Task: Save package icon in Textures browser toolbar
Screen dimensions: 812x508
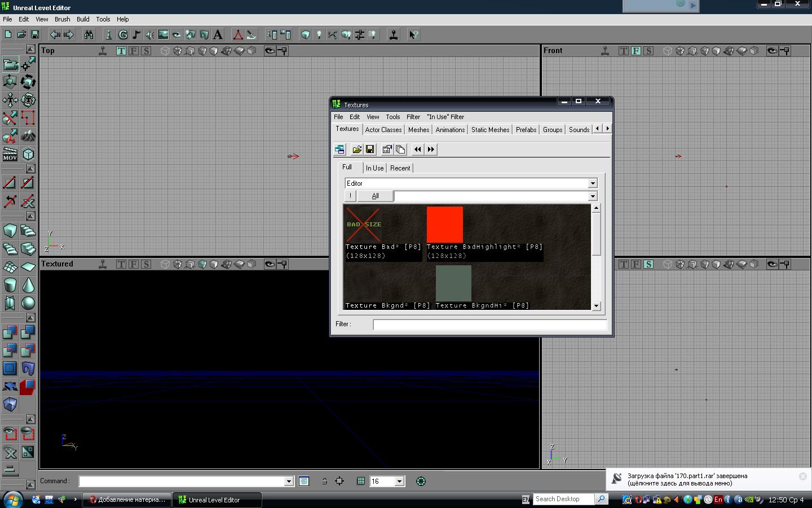Action: pos(370,149)
